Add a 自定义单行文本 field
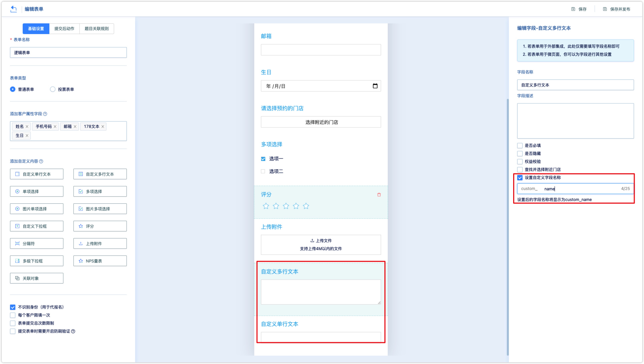This screenshot has width=644, height=364. (37, 174)
